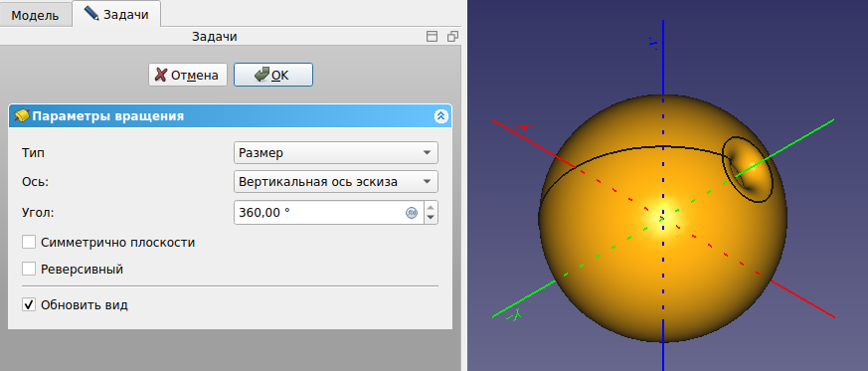Increase angle using the up stepper arrow

coord(432,207)
